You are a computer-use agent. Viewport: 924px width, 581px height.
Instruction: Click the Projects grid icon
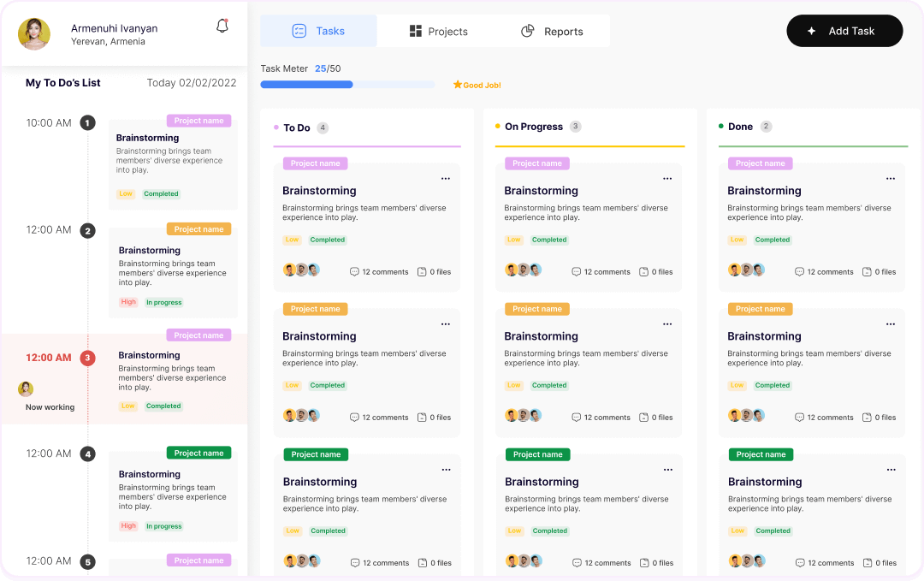(x=415, y=32)
